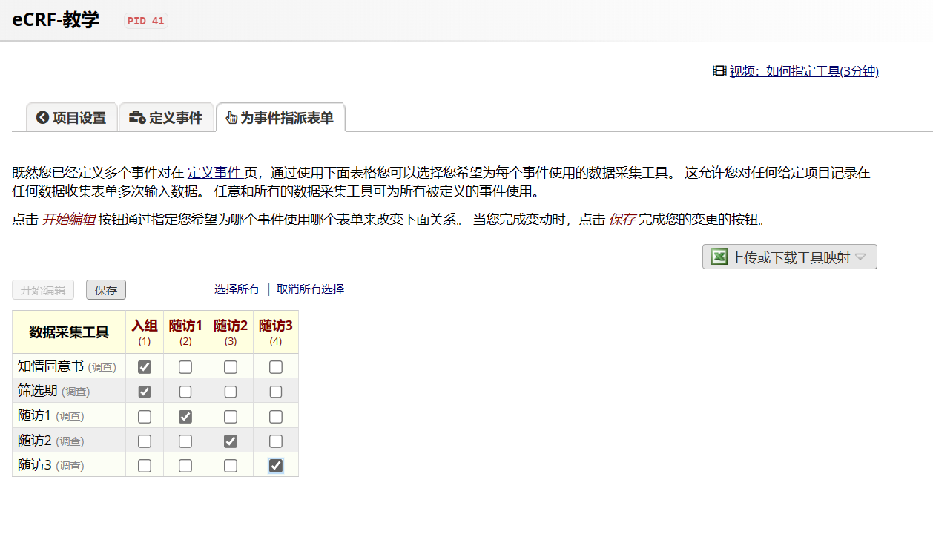Uncheck 随访1 in the 随访1 column
The width and height of the screenshot is (933, 560).
click(x=185, y=415)
